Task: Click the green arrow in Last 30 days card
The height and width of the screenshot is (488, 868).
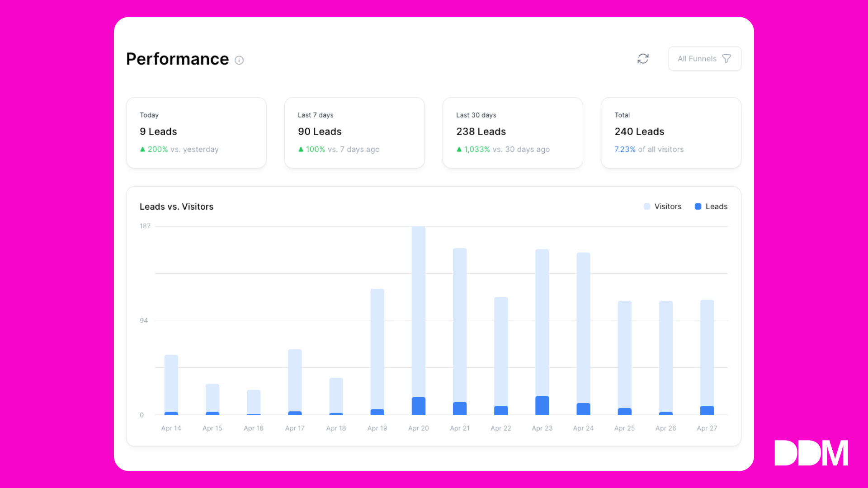Action: (459, 149)
